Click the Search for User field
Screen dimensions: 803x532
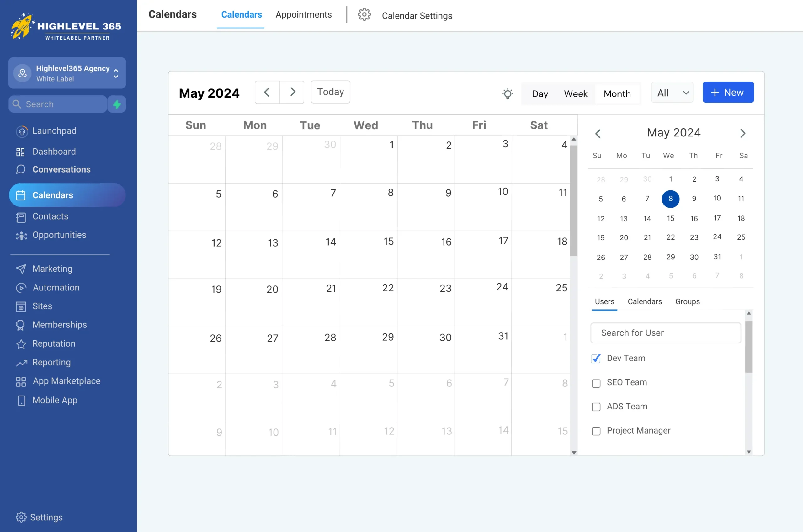click(x=665, y=333)
